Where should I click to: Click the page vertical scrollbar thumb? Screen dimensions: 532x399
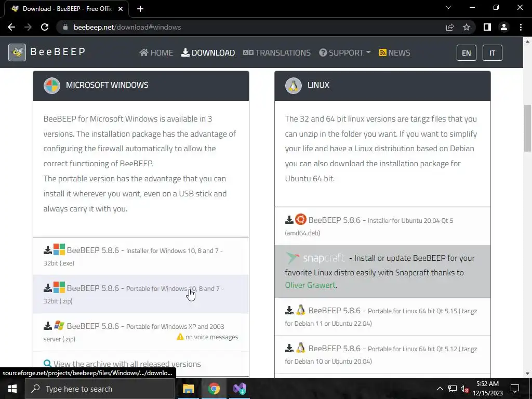(x=527, y=128)
